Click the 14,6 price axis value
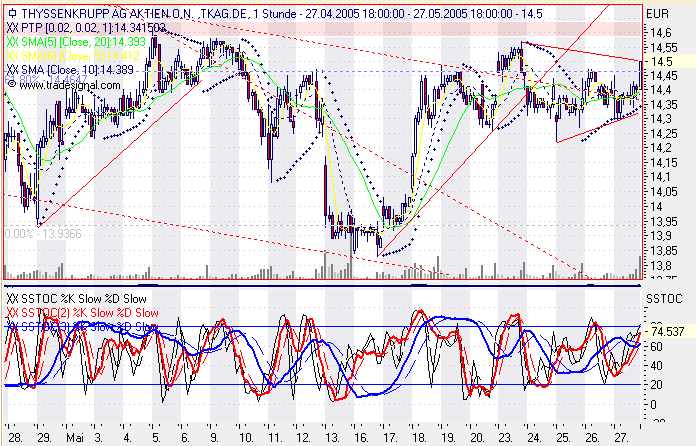696x446 pixels. point(661,32)
